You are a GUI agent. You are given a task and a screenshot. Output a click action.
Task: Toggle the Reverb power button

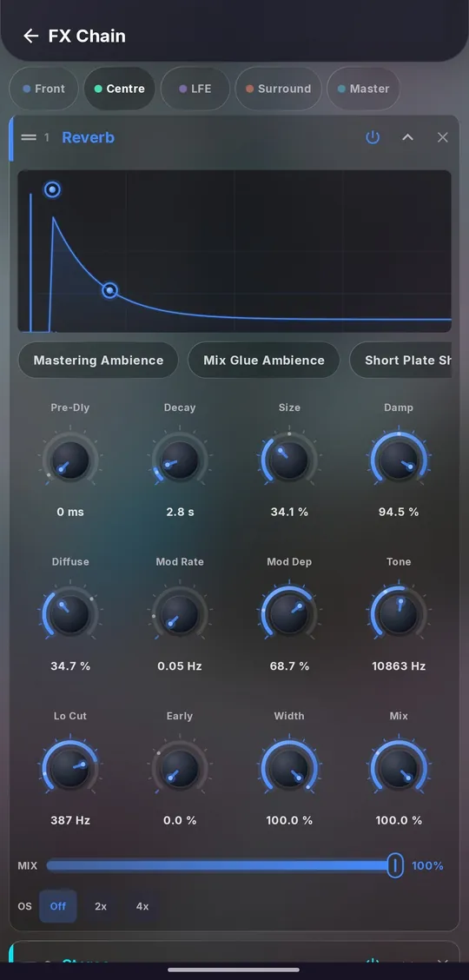coord(373,137)
